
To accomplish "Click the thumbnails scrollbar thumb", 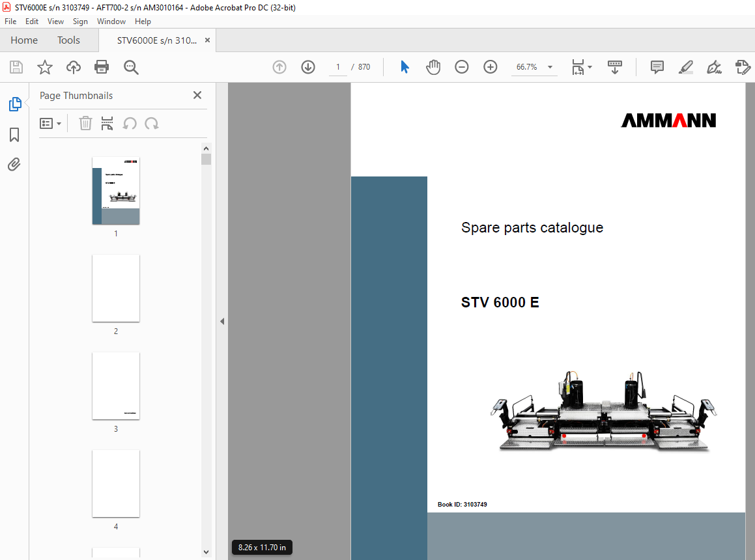I will (206, 159).
